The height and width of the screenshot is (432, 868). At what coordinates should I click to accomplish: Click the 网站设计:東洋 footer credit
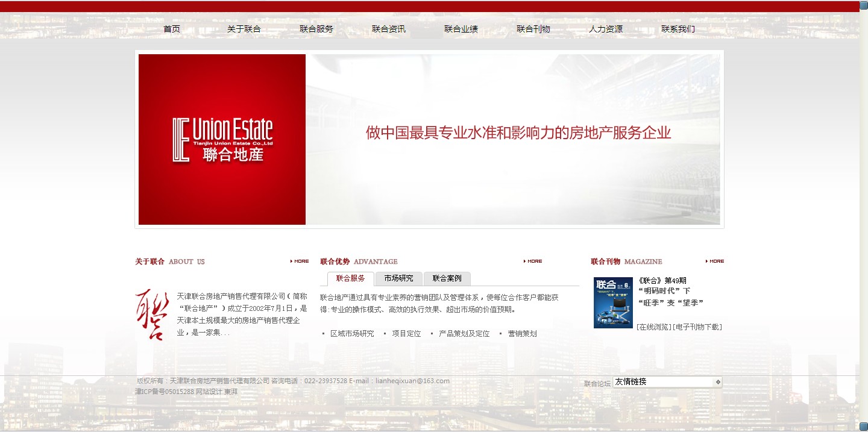click(x=217, y=392)
